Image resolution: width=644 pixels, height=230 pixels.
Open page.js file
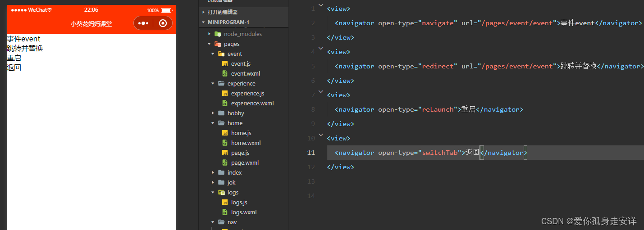pos(240,153)
